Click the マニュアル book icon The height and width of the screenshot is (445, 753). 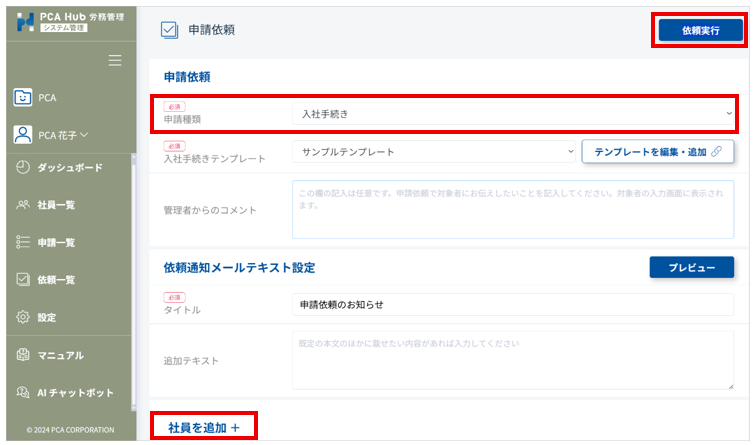point(23,355)
